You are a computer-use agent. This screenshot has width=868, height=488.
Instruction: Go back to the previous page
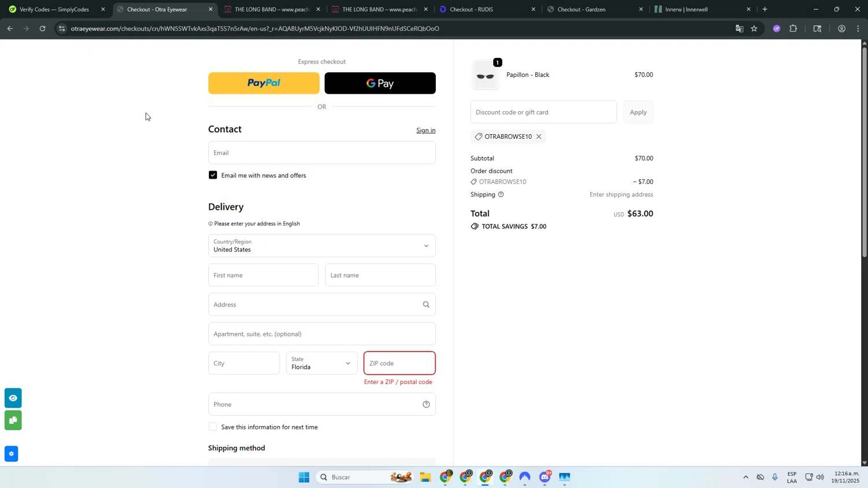tap(10, 28)
